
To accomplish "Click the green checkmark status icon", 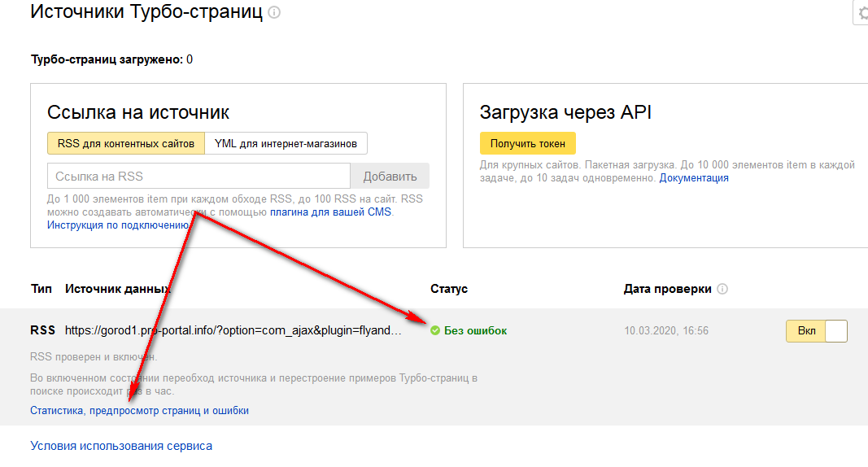I will [435, 330].
